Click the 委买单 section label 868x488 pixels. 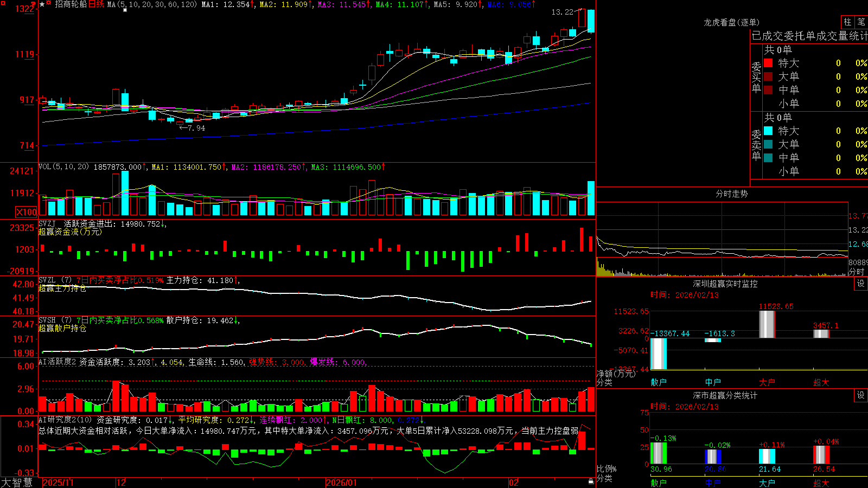[756, 78]
